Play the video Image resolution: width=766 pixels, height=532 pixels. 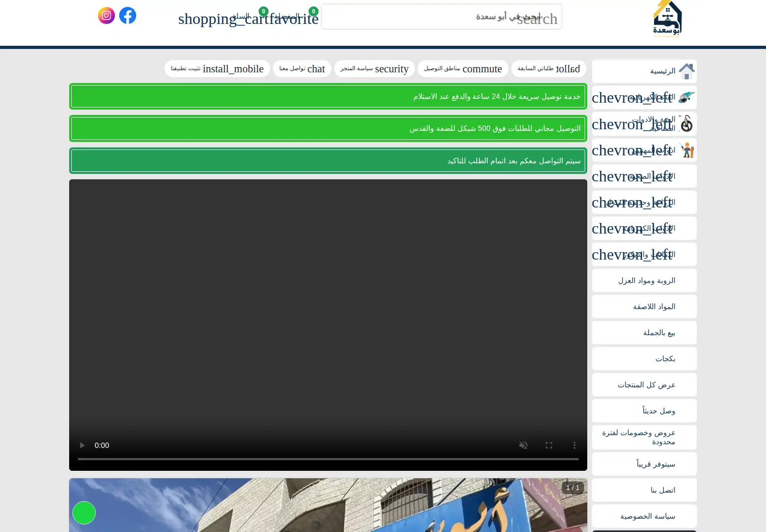[82, 445]
